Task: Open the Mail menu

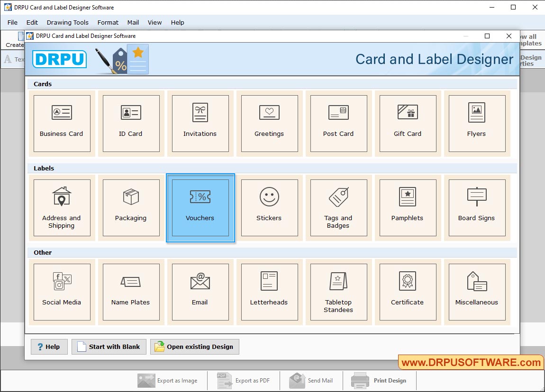Action: click(x=133, y=22)
